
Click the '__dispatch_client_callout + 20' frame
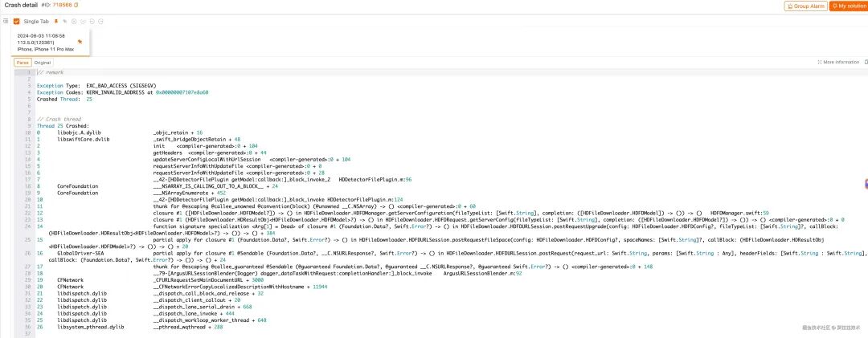pyautogui.click(x=197, y=299)
